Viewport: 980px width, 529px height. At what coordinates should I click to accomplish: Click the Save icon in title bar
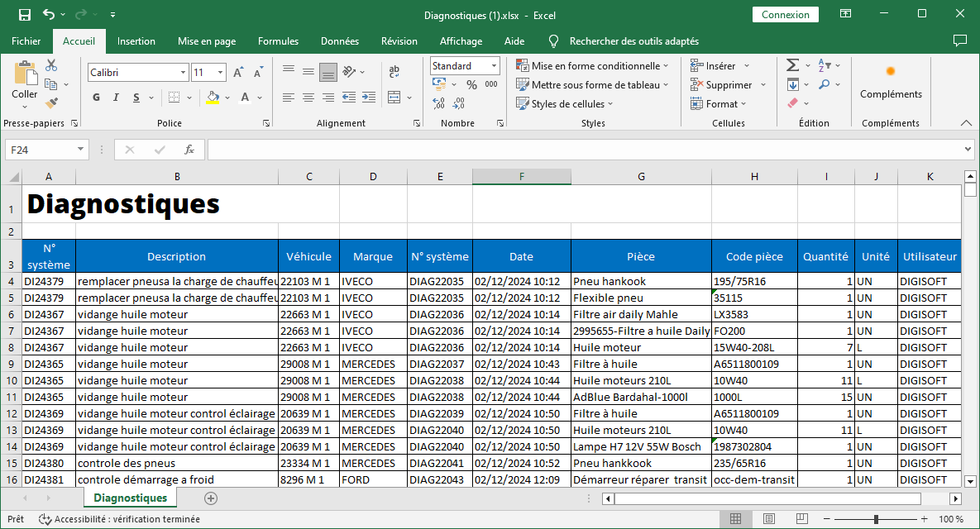click(24, 14)
